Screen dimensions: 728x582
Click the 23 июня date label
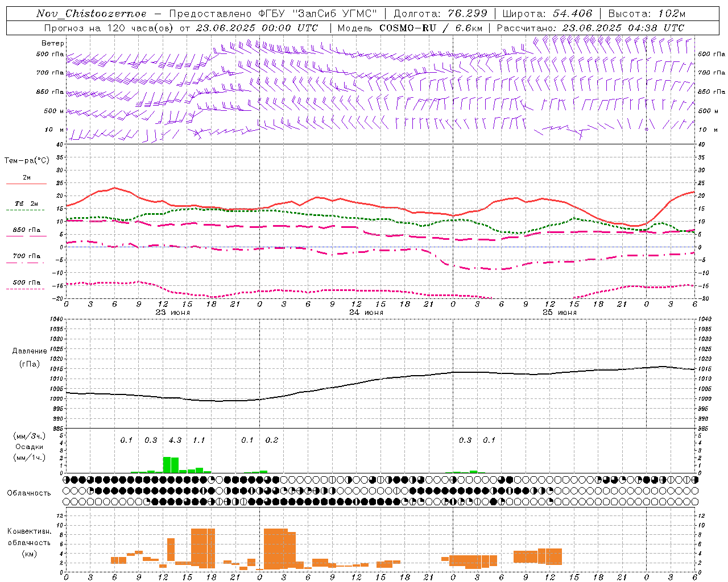click(x=173, y=313)
